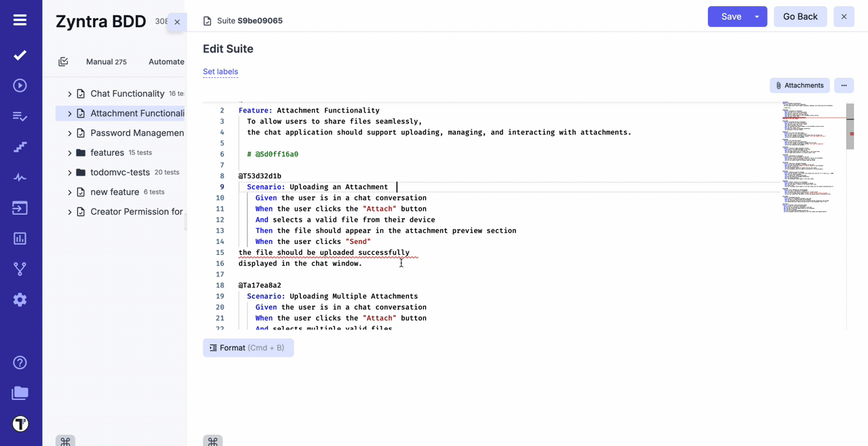Viewport: 868px width, 446px height.
Task: Click the file icon of Chat Functionality
Action: tap(81, 94)
